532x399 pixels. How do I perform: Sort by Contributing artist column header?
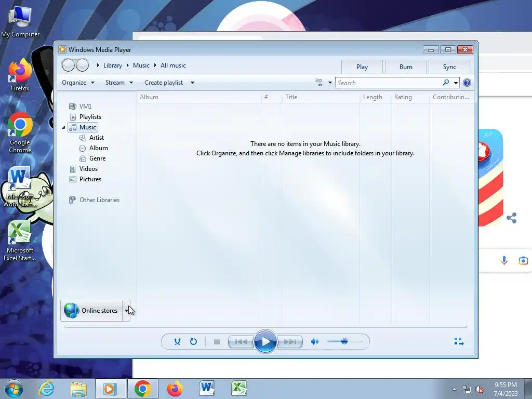(451, 97)
